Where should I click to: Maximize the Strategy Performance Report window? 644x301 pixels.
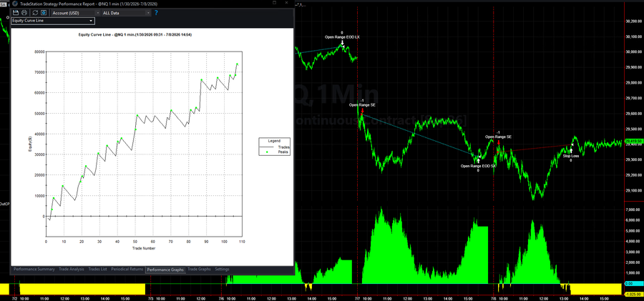[x=274, y=4]
